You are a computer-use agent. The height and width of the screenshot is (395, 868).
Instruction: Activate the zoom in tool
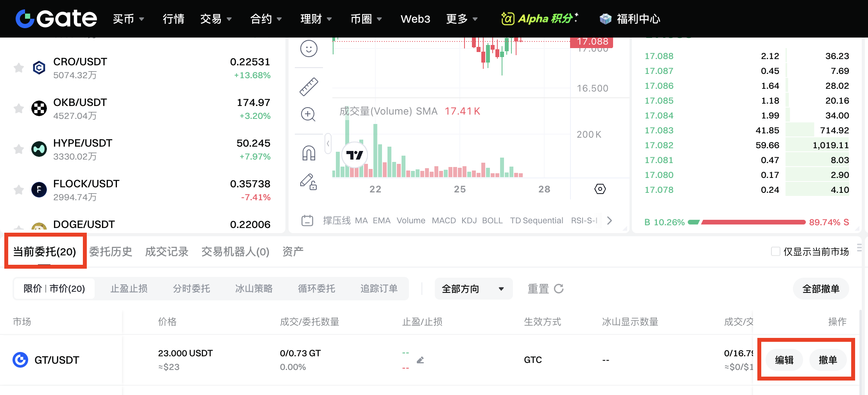tap(308, 115)
